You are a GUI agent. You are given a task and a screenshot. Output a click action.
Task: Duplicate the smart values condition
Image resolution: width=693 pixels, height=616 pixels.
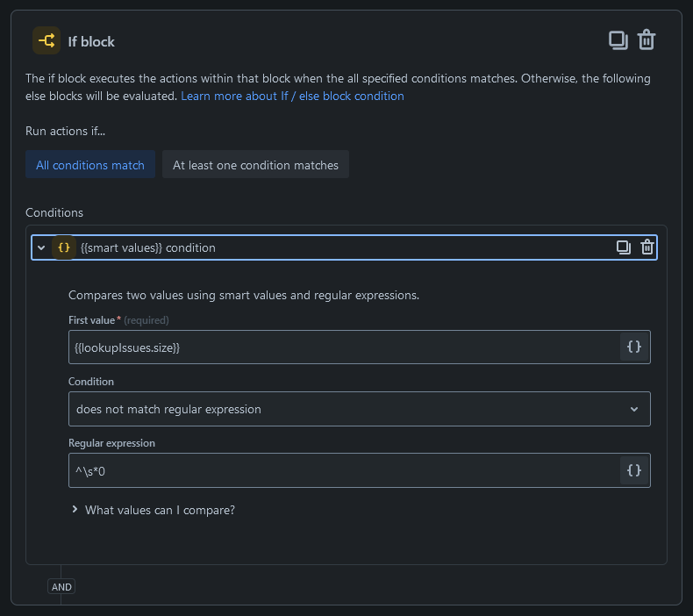coord(623,247)
